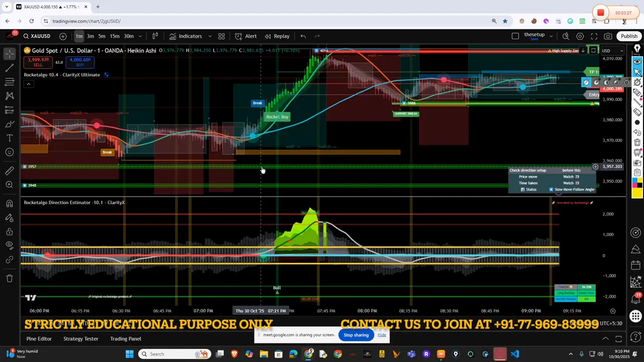This screenshot has width=644, height=362.
Task: Click the Publish button
Action: 629,36
